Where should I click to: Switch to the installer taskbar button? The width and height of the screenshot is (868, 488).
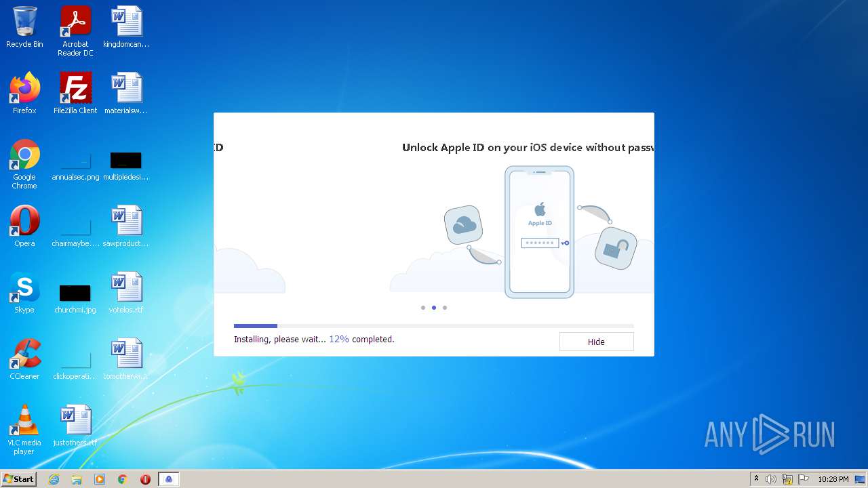point(169,479)
